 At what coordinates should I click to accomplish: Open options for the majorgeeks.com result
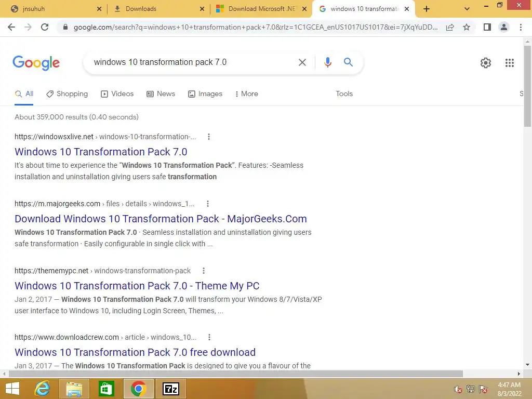(x=208, y=204)
